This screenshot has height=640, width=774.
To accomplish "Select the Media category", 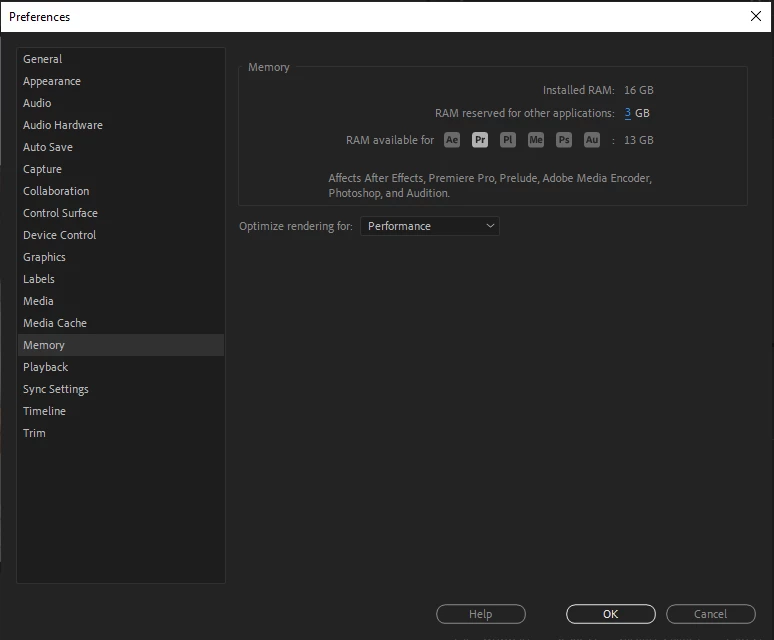I will point(121,301).
